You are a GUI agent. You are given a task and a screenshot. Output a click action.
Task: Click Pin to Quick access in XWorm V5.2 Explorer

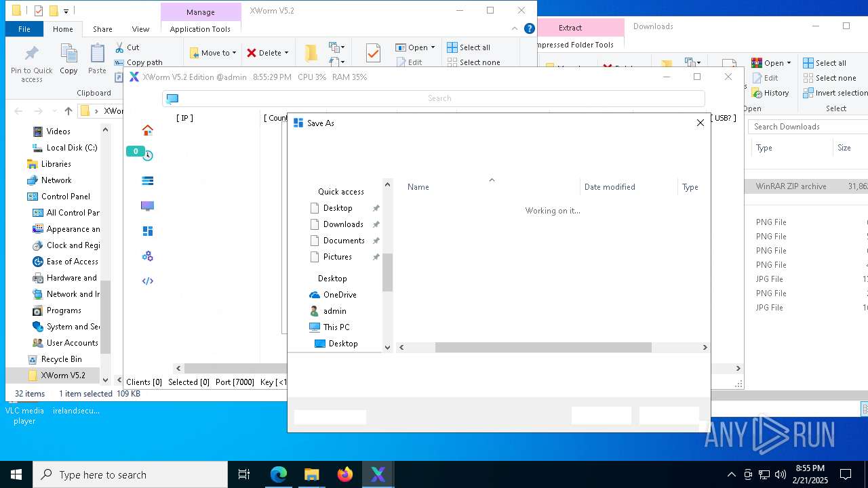click(31, 64)
